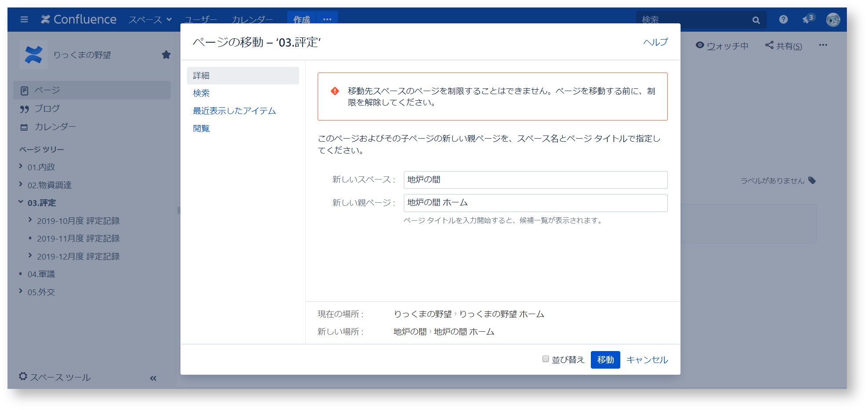Open the ヘルプ link
Screen dimensions: 868x410
655,43
